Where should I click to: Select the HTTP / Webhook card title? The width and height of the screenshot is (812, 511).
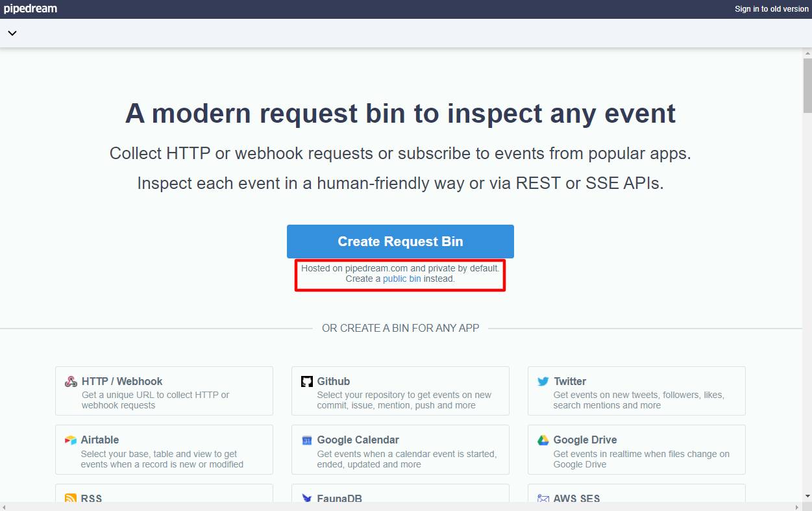click(122, 381)
